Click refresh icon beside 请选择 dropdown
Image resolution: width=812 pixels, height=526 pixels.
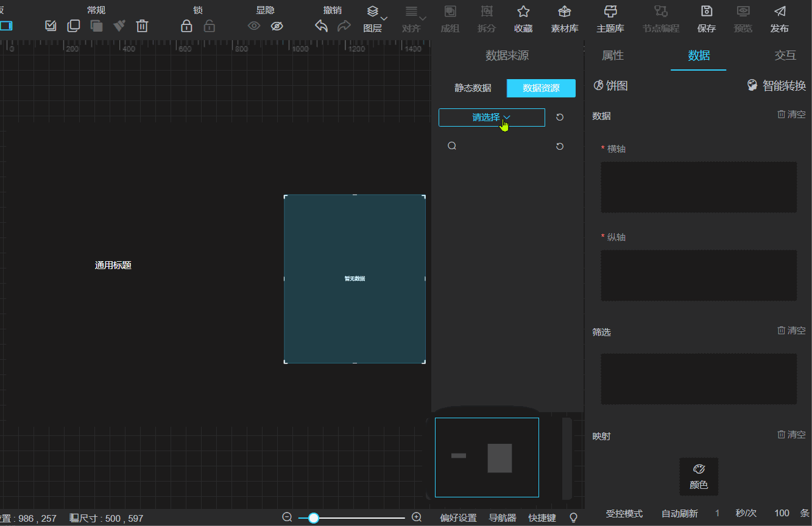pyautogui.click(x=560, y=117)
